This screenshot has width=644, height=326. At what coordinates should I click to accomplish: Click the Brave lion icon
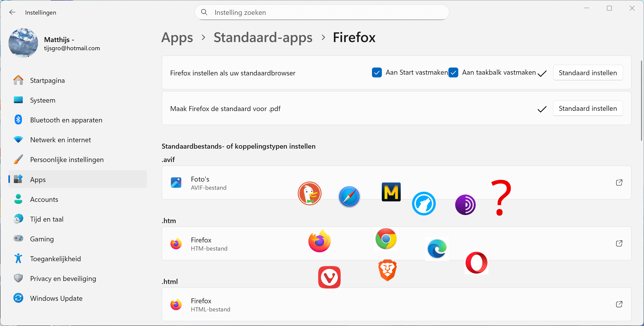pos(387,270)
